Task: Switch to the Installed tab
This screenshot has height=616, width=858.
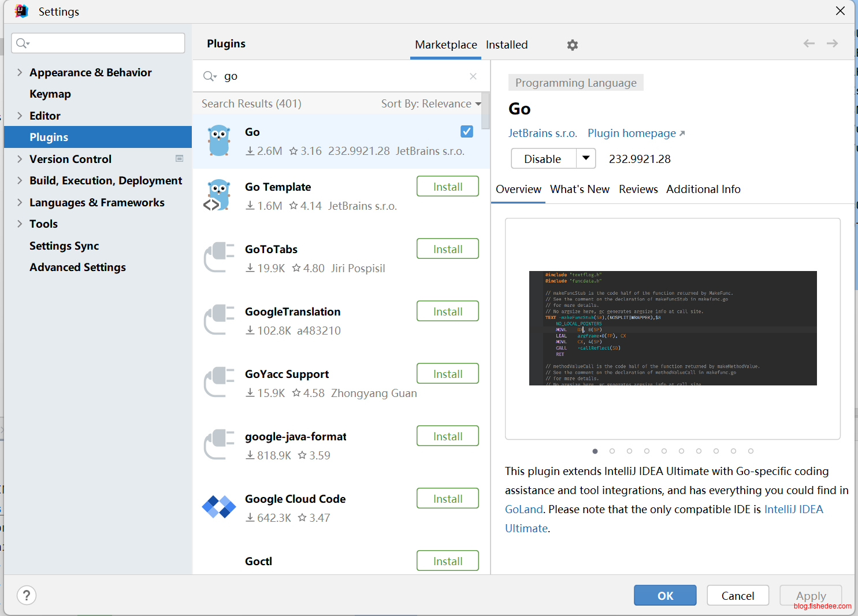Action: coord(506,45)
